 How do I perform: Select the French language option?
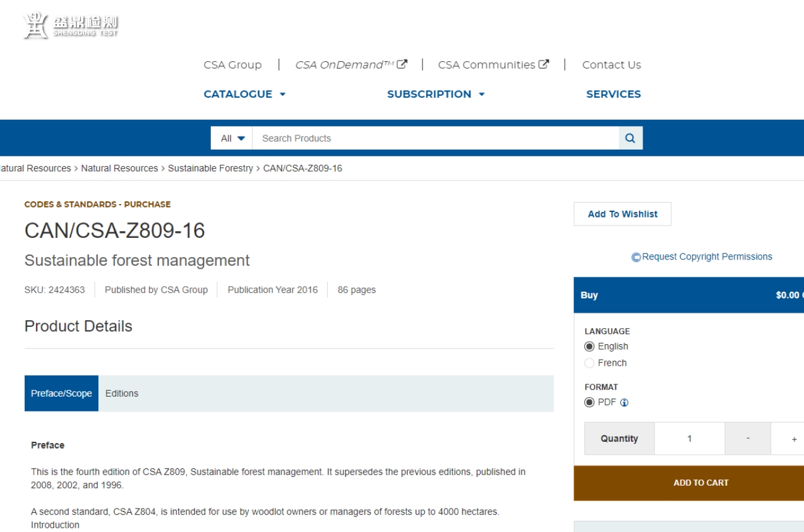589,363
